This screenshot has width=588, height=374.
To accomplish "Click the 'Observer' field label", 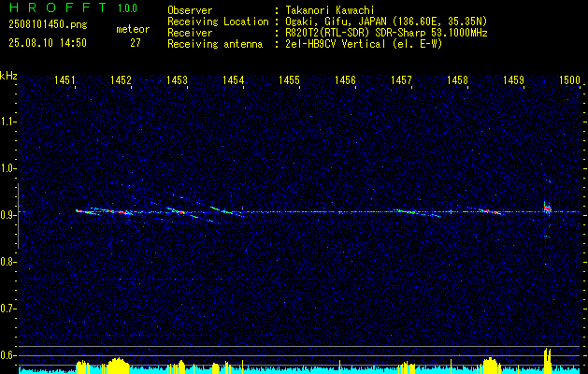I will point(190,10).
